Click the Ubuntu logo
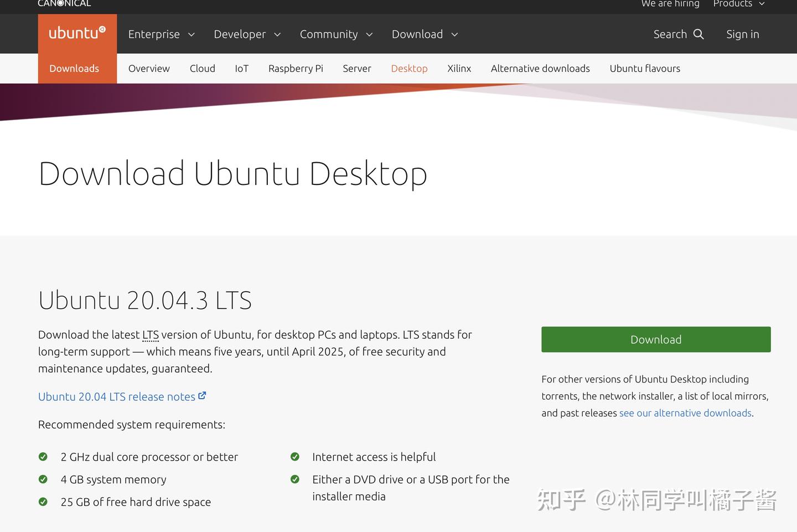 (x=77, y=33)
